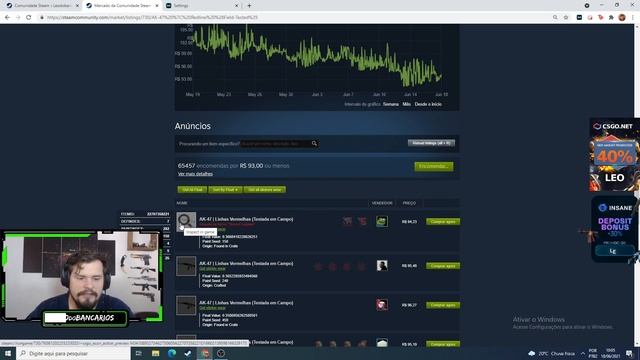Set the graph interval to Desde o início
The width and height of the screenshot is (640, 360).
pyautogui.click(x=428, y=104)
